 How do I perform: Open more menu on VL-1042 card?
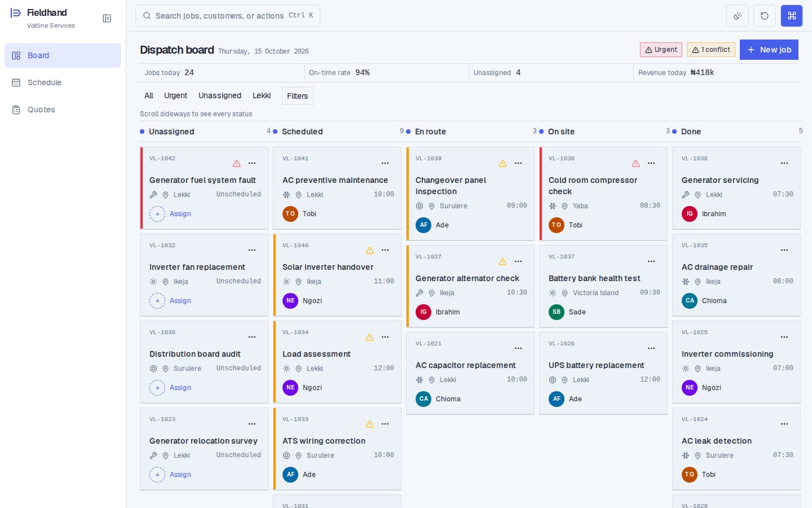[252, 163]
